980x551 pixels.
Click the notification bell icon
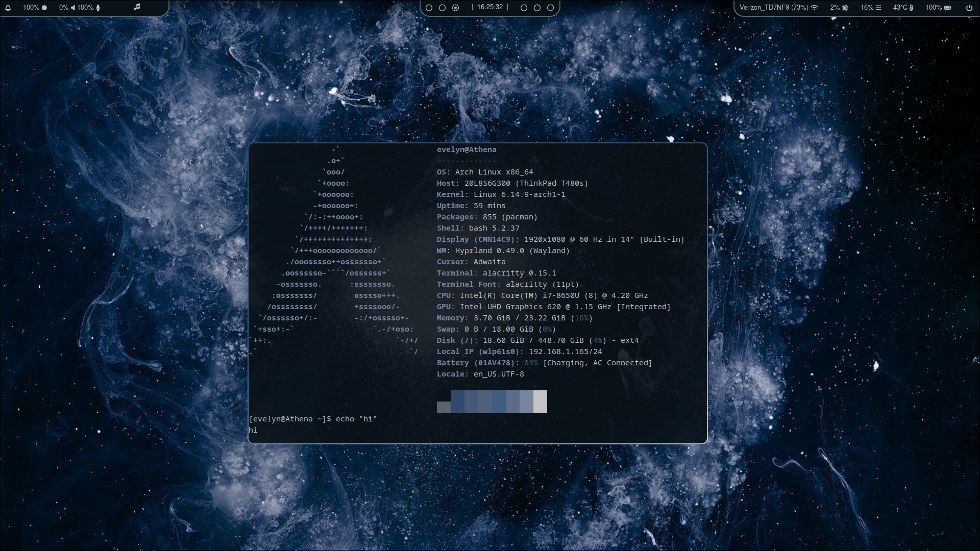(8, 8)
